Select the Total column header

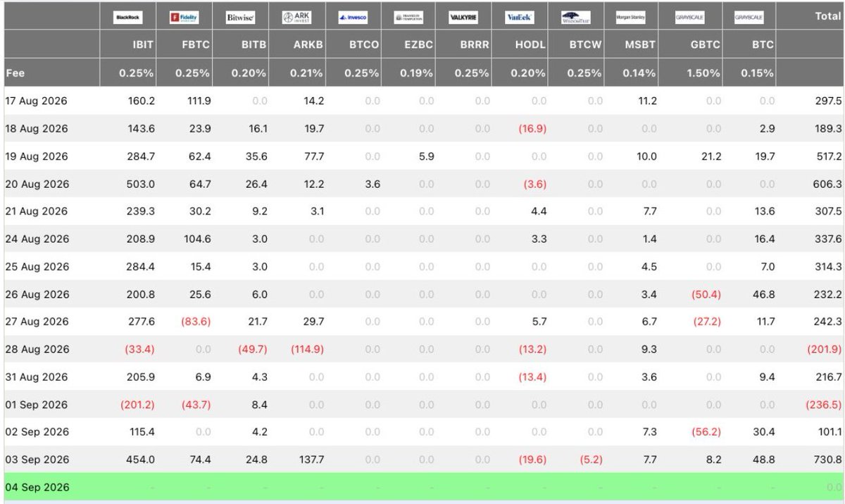click(x=828, y=16)
